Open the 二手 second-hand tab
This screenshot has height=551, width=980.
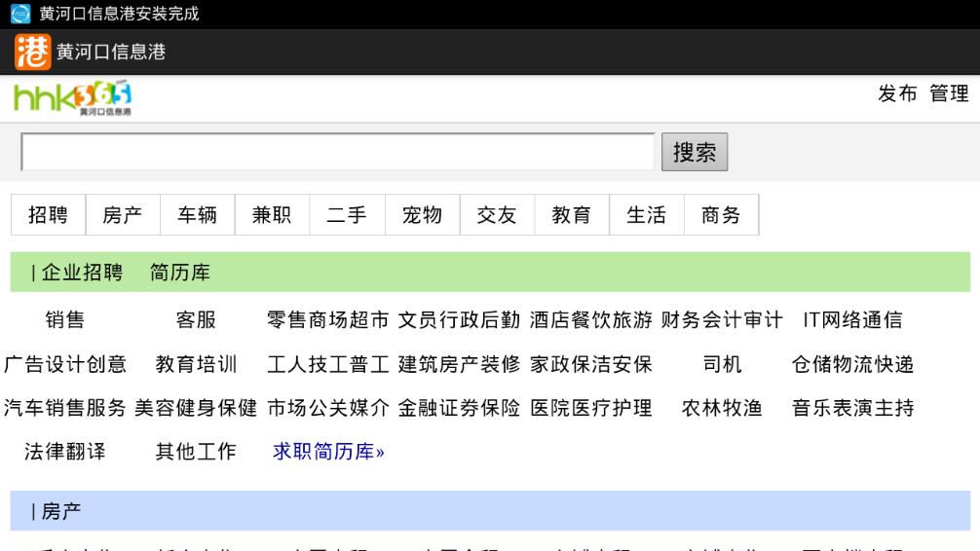[x=347, y=216]
